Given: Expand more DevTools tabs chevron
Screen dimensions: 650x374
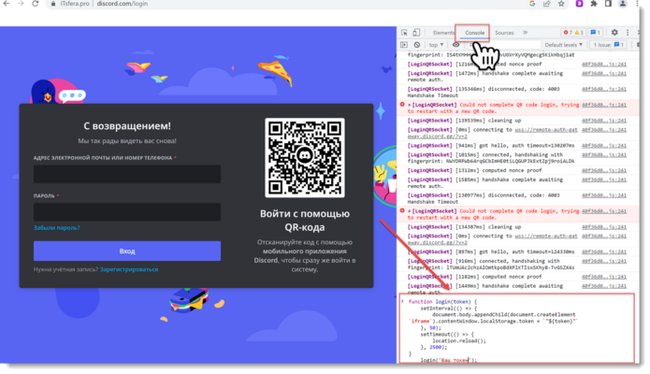Looking at the screenshot, I should click(525, 32).
